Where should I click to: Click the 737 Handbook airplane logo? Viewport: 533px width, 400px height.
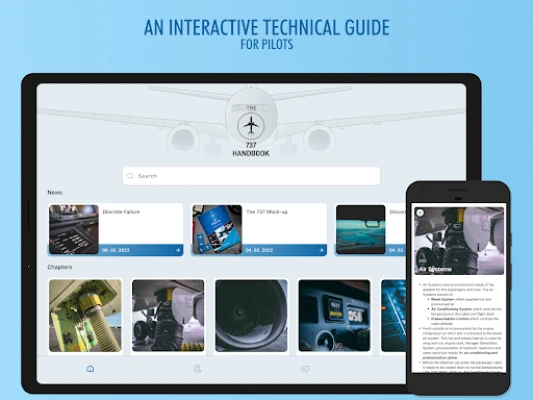pos(251,125)
